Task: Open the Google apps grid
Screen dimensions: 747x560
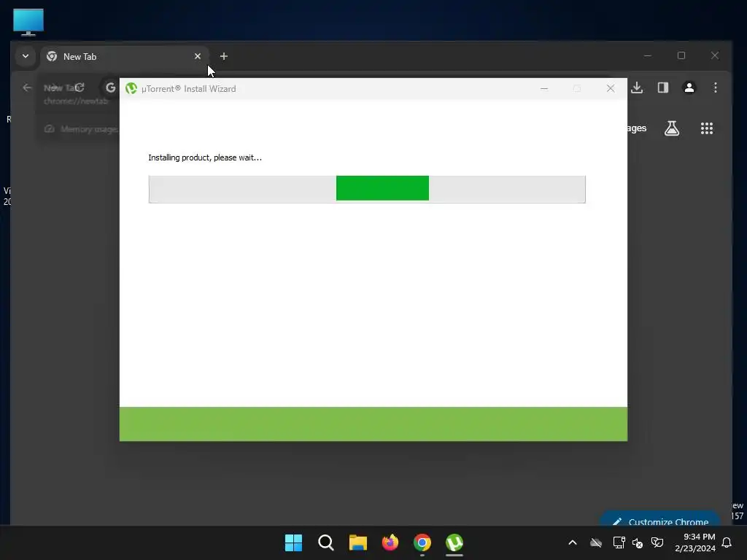Action: [706, 128]
